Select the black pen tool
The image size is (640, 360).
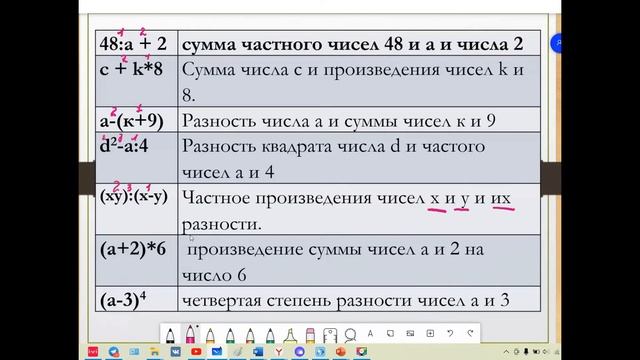(x=170, y=336)
